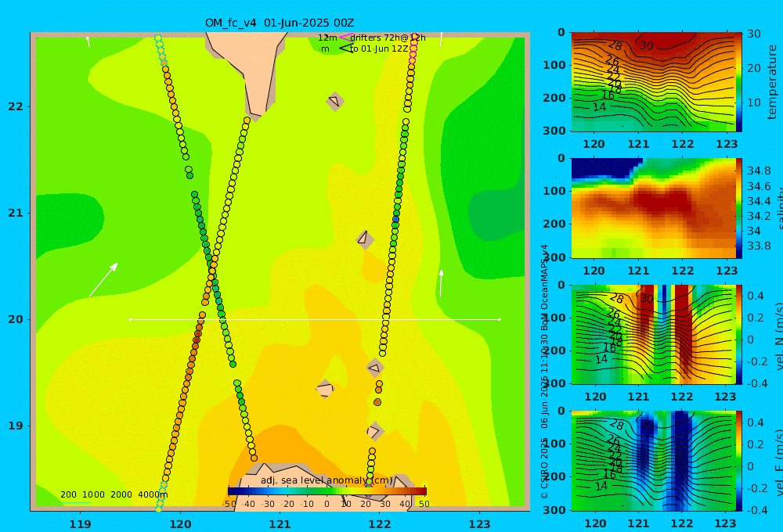Click the '200 1000 2000 4000m' depth legend
This screenshot has width=783, height=532.
tap(114, 494)
